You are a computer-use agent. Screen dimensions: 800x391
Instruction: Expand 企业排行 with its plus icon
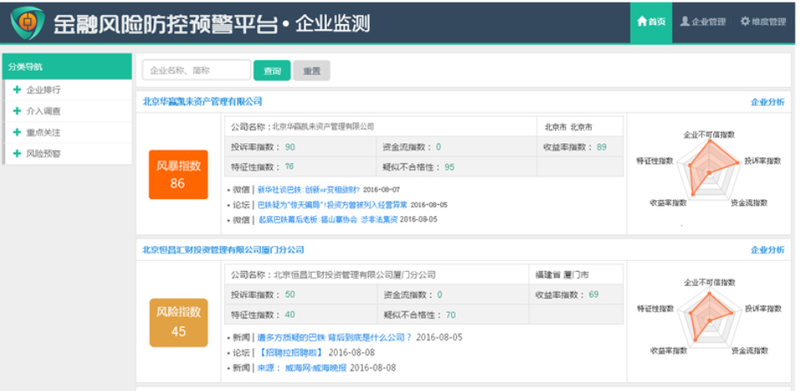(x=17, y=90)
